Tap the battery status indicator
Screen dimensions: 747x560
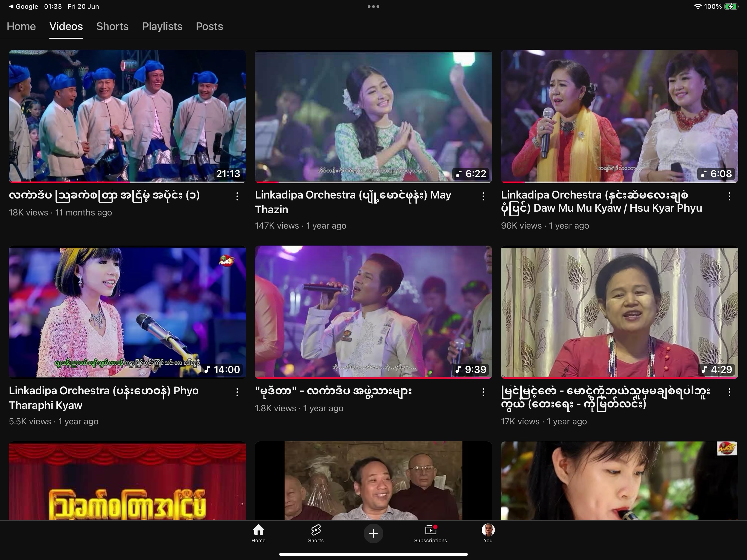tap(731, 6)
